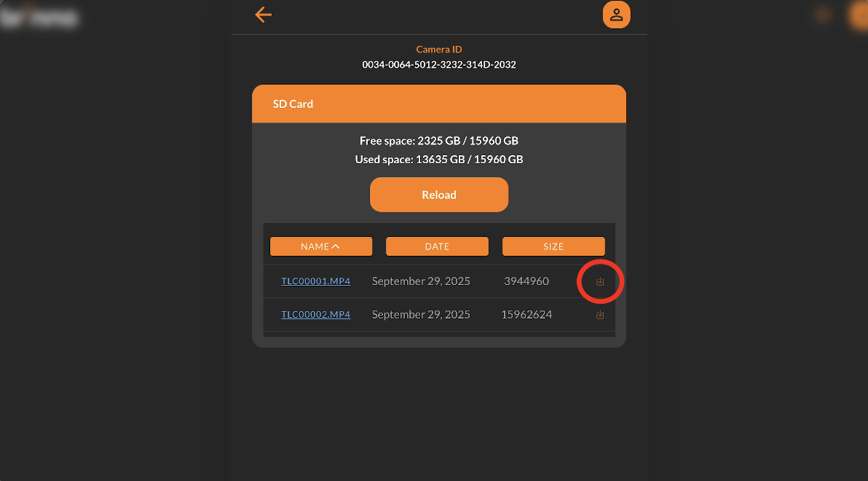868x481 pixels.
Task: Sort files by DATE column
Action: coord(438,246)
